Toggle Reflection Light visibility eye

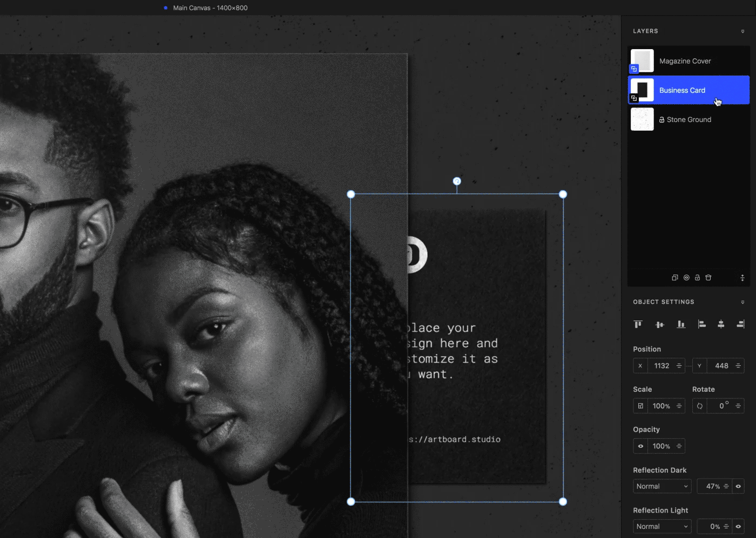(738, 527)
